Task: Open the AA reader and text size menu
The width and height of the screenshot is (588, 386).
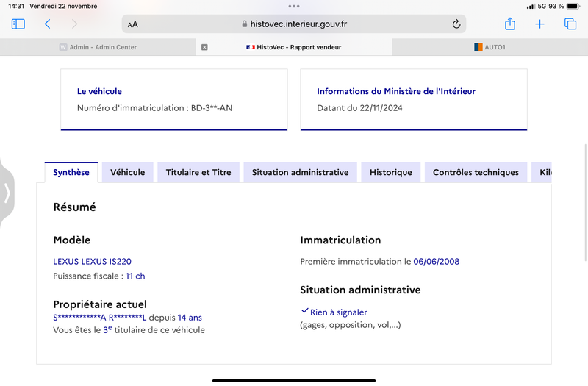Action: (x=133, y=24)
